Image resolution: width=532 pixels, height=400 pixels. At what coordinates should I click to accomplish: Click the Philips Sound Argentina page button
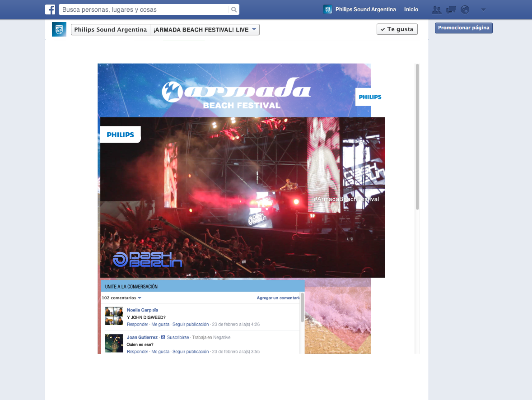(111, 29)
